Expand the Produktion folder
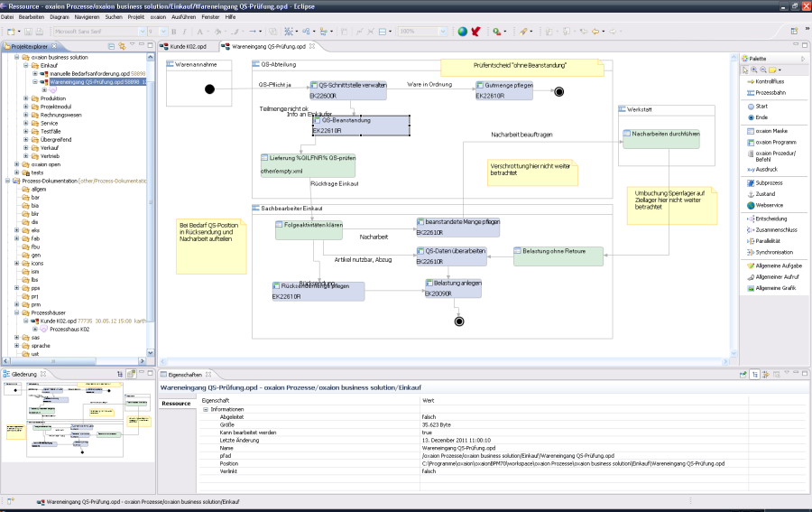812x512 pixels. click(x=26, y=98)
